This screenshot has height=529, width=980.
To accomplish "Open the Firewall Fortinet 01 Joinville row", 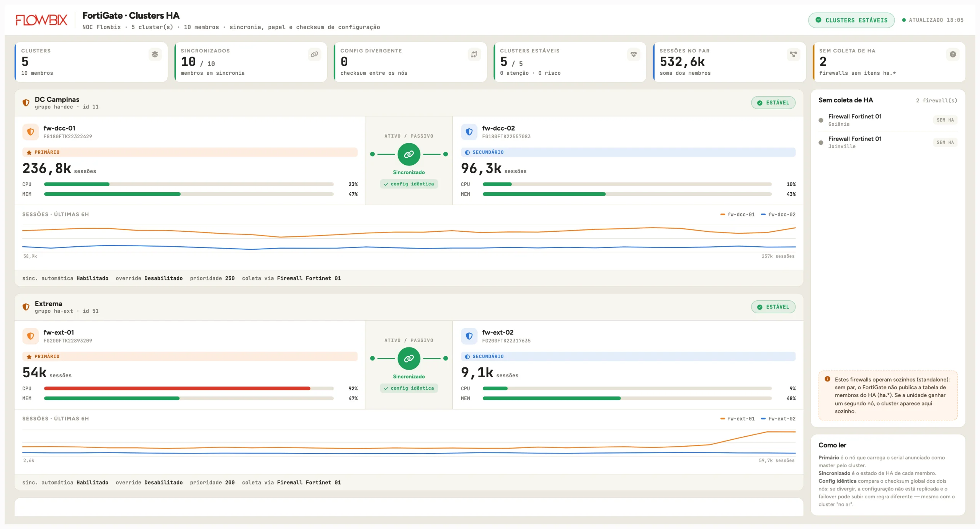I will (x=888, y=142).
